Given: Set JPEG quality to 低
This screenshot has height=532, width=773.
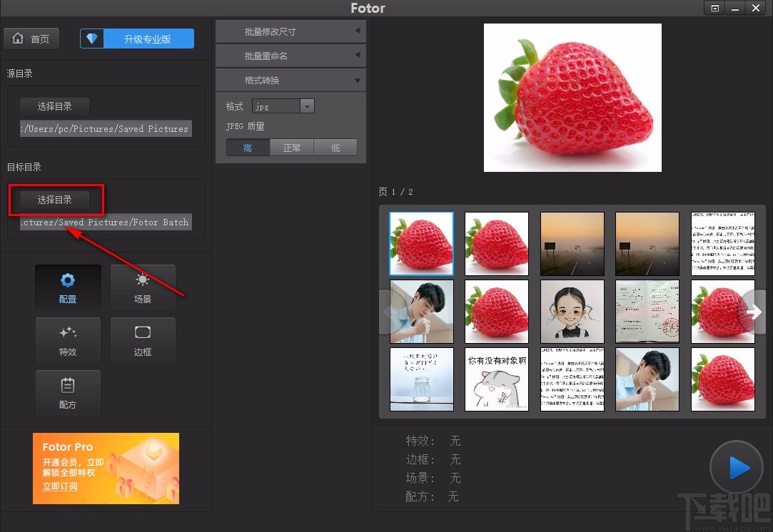Looking at the screenshot, I should (x=335, y=148).
